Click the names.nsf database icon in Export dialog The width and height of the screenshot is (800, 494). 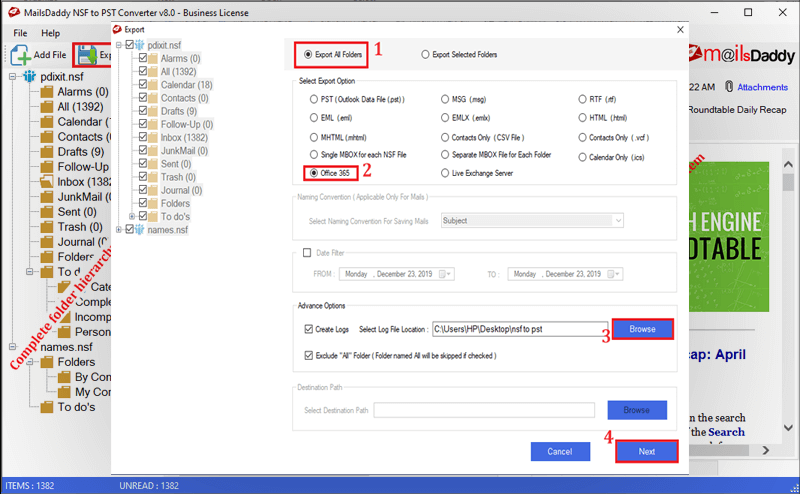tap(140, 230)
